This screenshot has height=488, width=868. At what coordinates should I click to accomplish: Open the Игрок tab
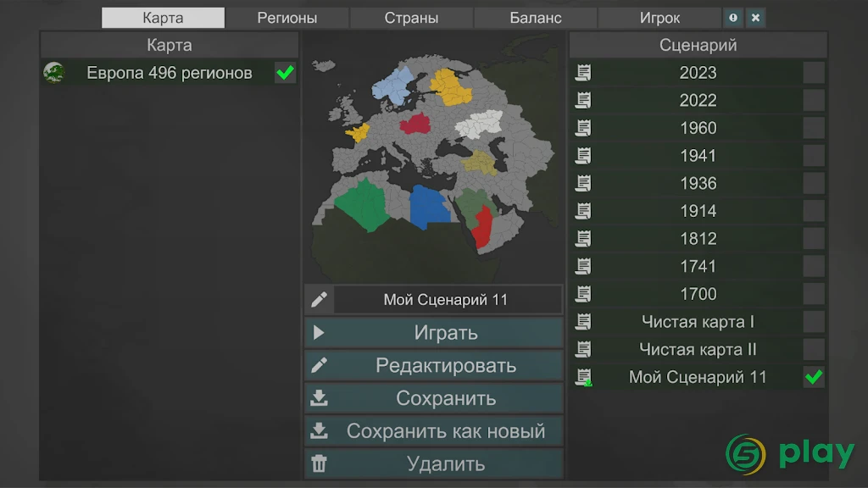(659, 18)
